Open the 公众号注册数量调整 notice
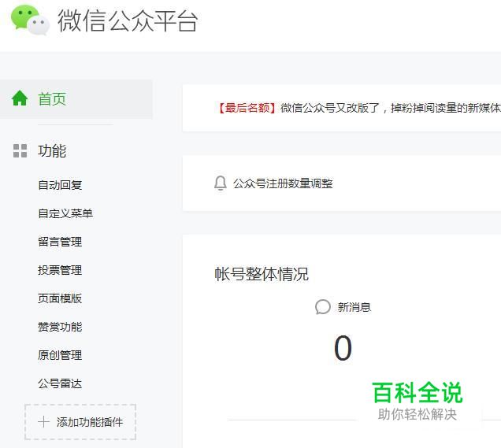501x448 pixels. 283,183
